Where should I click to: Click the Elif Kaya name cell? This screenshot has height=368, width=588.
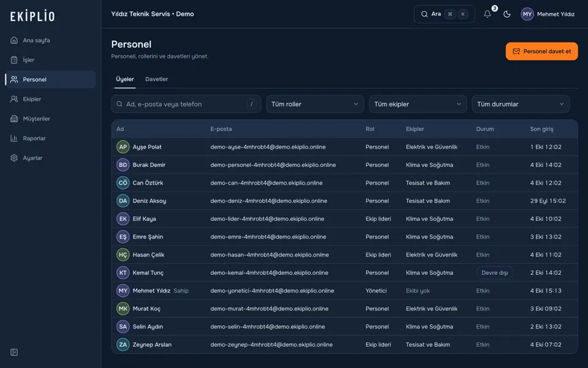(145, 219)
